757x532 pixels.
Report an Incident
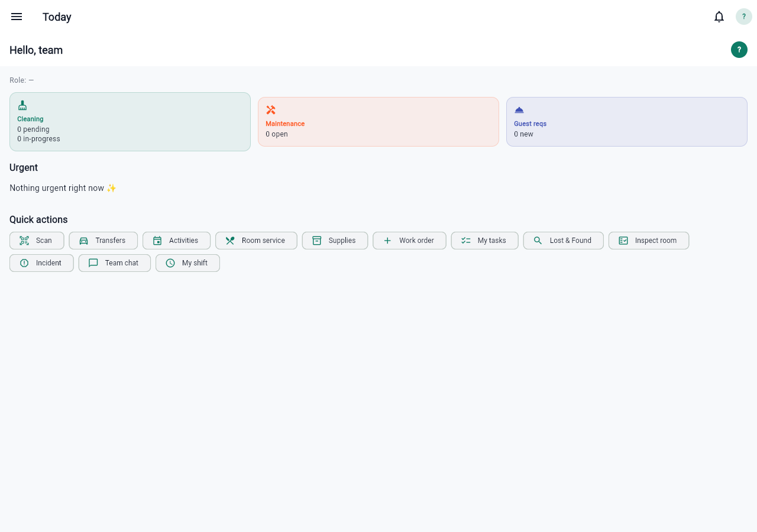click(x=41, y=263)
